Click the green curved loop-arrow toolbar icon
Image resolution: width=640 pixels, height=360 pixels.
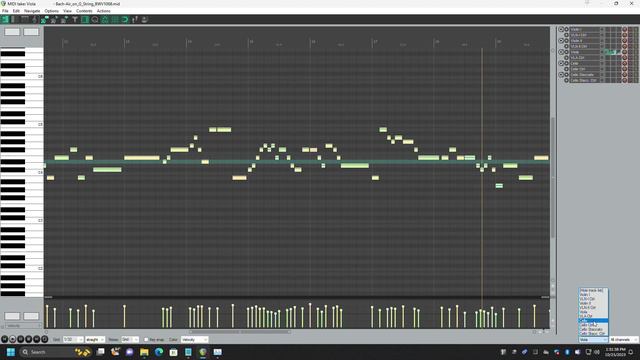point(124,20)
